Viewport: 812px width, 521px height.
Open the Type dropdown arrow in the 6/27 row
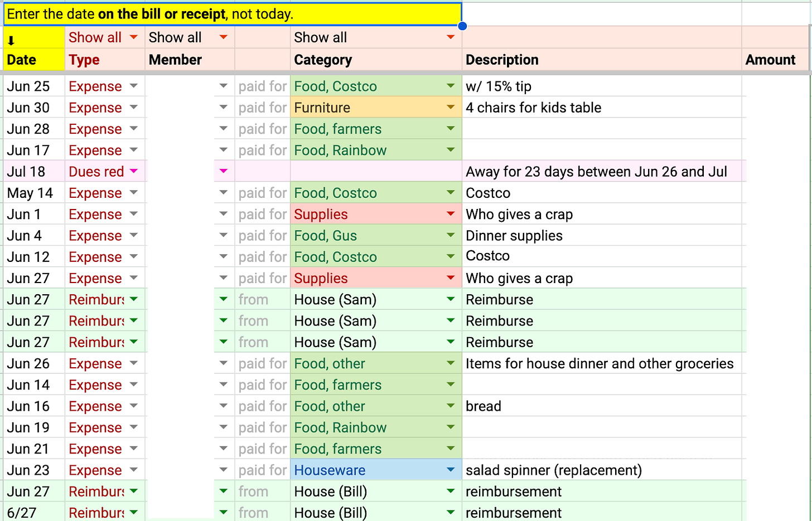[133, 512]
